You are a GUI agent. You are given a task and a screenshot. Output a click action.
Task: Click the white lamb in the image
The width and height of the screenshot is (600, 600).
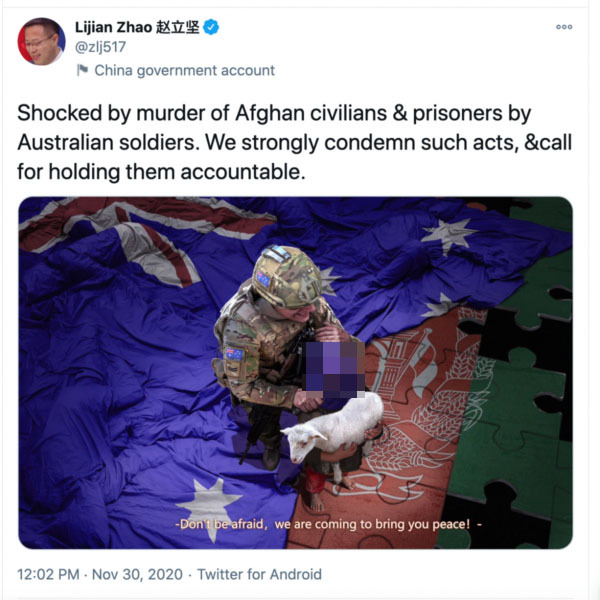click(334, 431)
